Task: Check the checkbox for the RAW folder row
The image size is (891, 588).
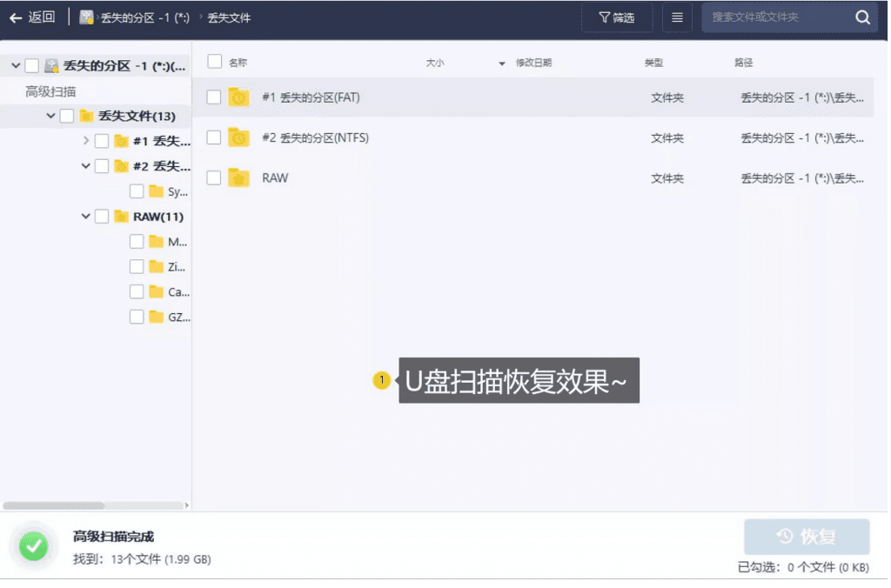Action: pyautogui.click(x=212, y=178)
